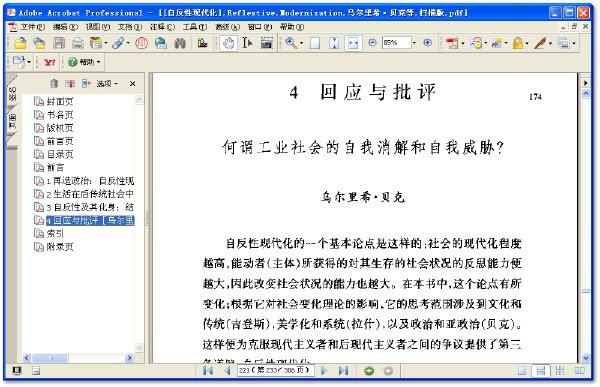
Task: Open the 工具 menu
Action: pos(194,26)
